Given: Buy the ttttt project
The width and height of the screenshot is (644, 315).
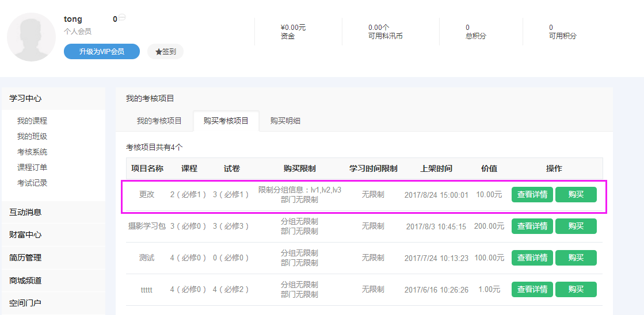Looking at the screenshot, I should pyautogui.click(x=576, y=289).
